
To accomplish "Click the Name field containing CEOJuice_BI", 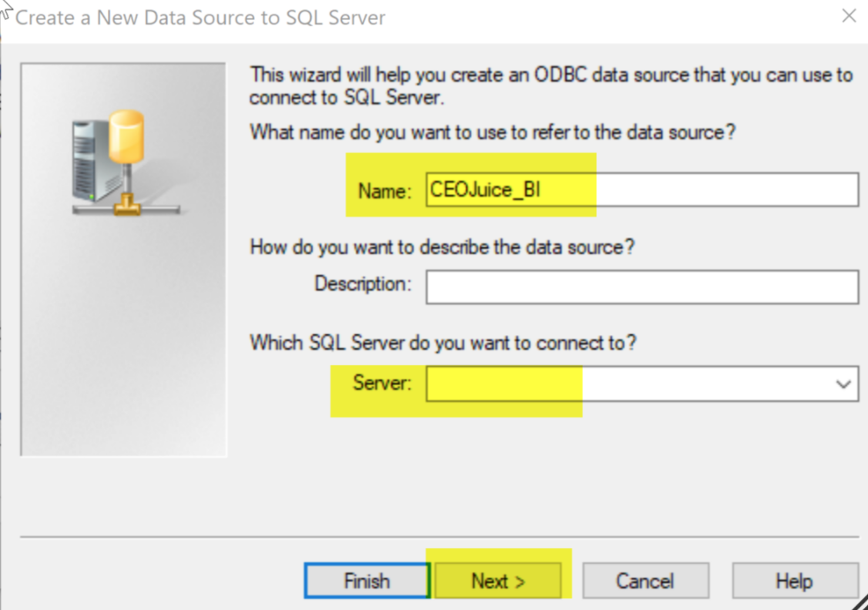I will click(x=642, y=190).
